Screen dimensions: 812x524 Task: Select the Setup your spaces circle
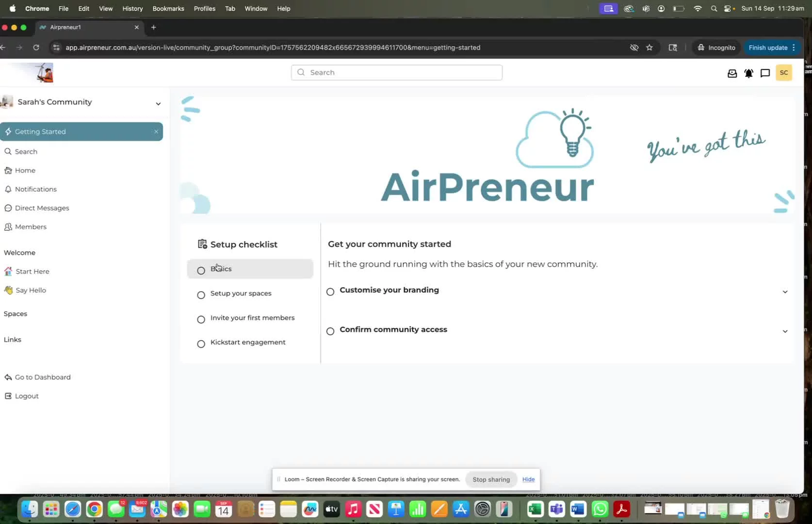click(201, 295)
